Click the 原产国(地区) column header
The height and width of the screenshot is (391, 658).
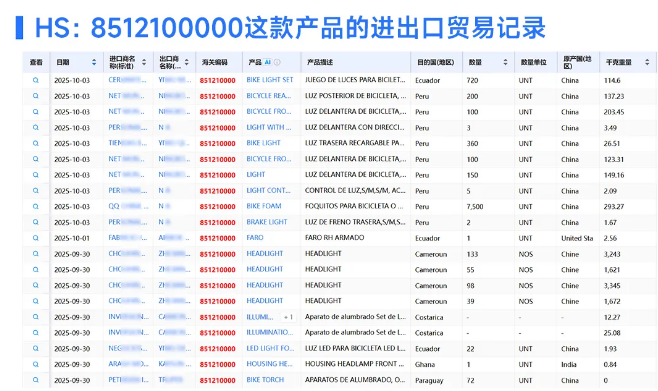pyautogui.click(x=577, y=62)
